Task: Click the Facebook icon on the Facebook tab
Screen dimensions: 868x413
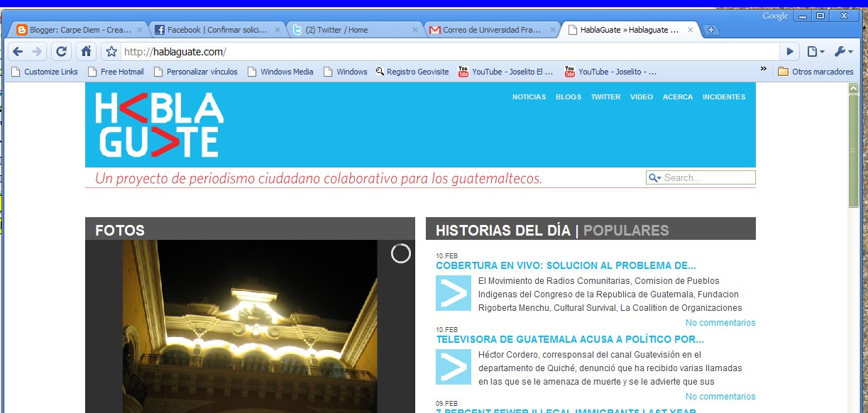Action: click(x=160, y=29)
